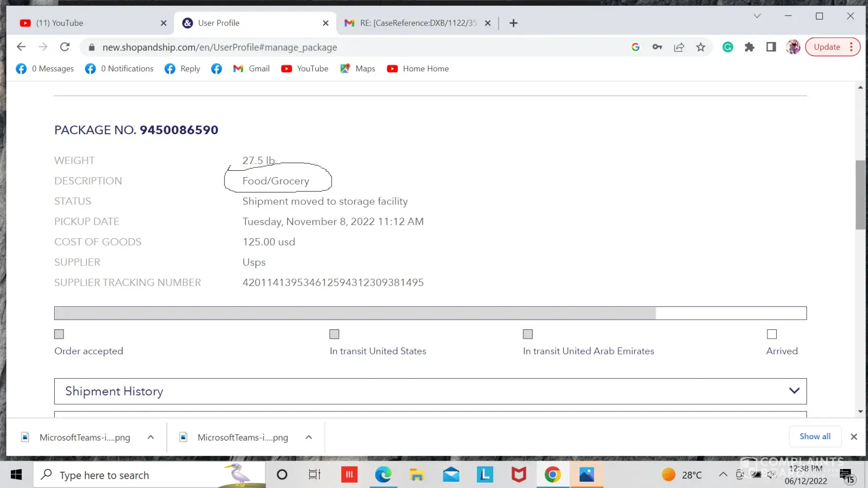Click the share page icon
This screenshot has height=488, width=868.
tap(679, 47)
